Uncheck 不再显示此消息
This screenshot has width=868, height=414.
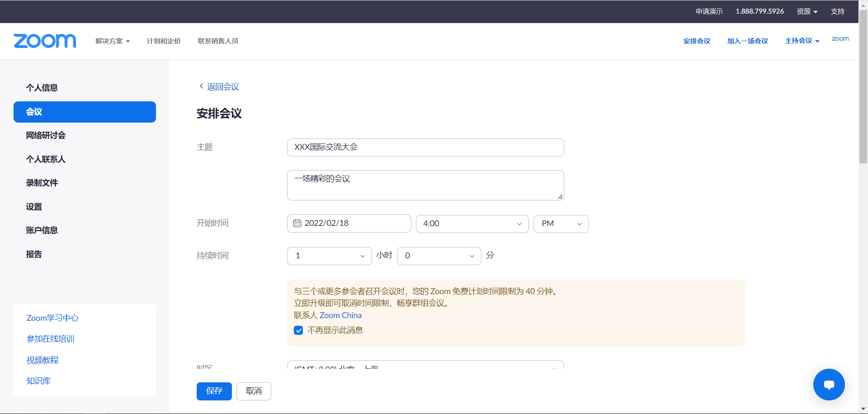298,330
